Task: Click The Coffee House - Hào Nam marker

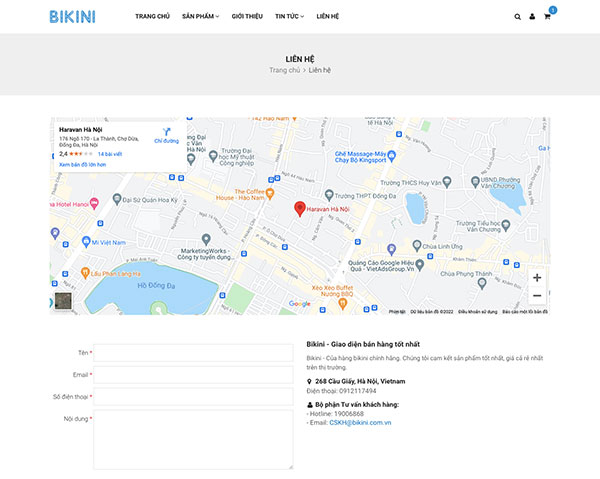Action: click(270, 193)
